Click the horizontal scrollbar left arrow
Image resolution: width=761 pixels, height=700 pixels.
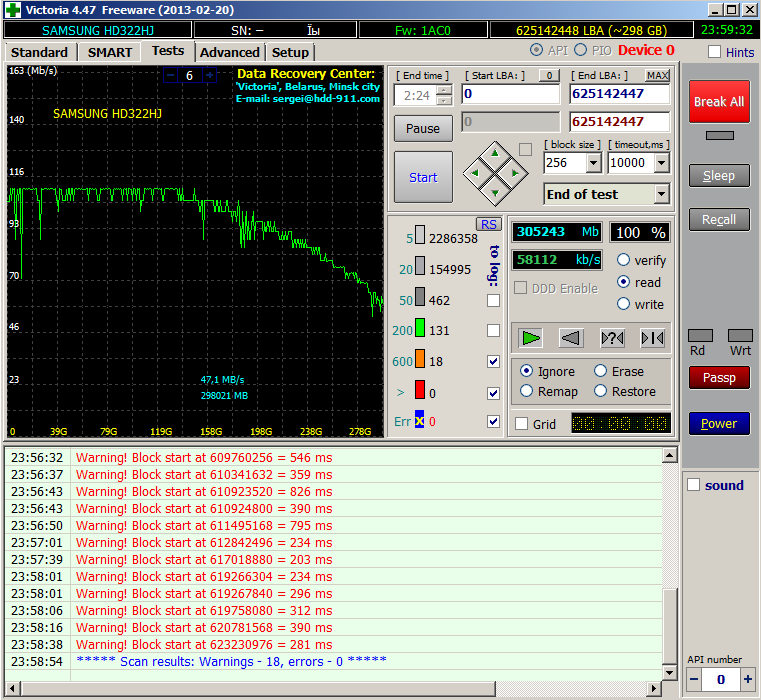pos(12,688)
